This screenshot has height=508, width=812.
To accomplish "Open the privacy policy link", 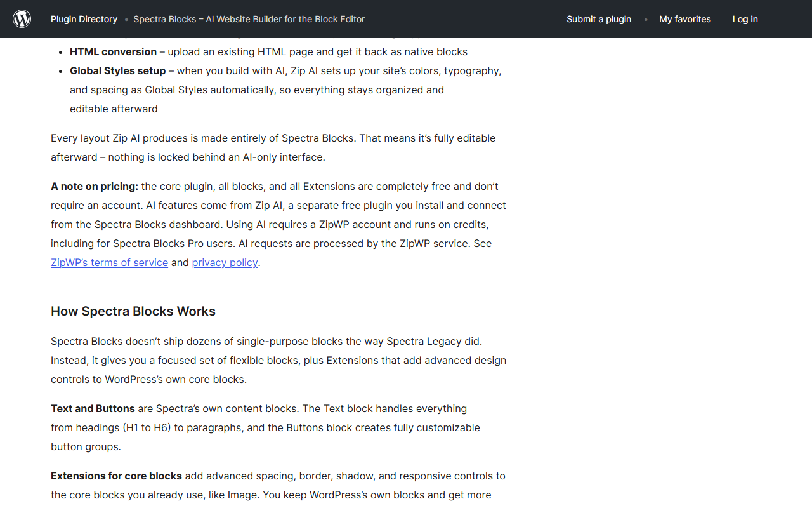I will (225, 262).
